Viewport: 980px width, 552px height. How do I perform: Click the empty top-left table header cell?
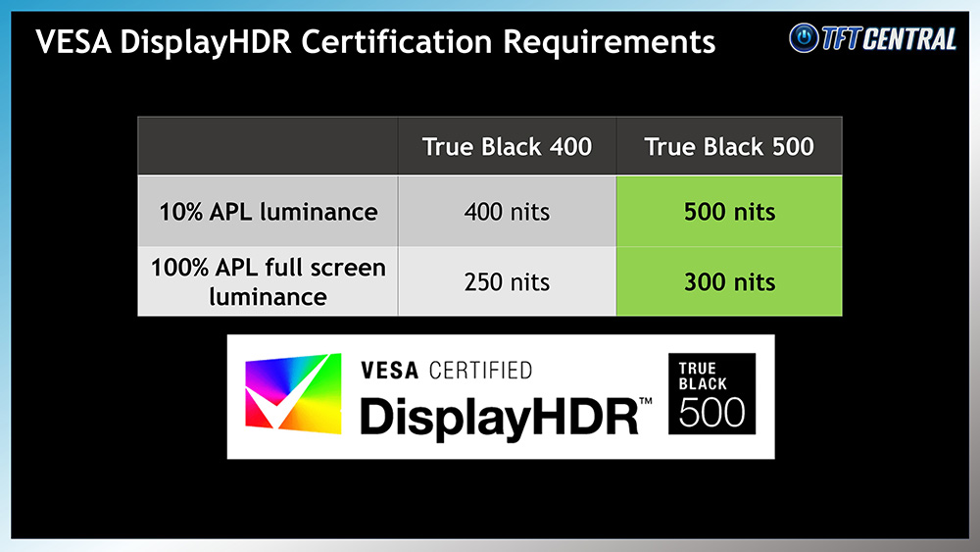[x=268, y=147]
